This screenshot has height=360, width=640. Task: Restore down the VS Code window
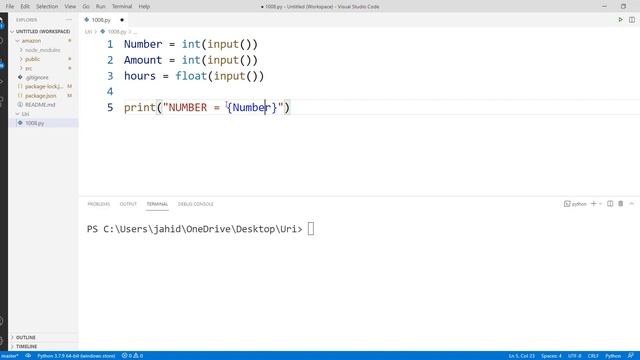point(623,7)
